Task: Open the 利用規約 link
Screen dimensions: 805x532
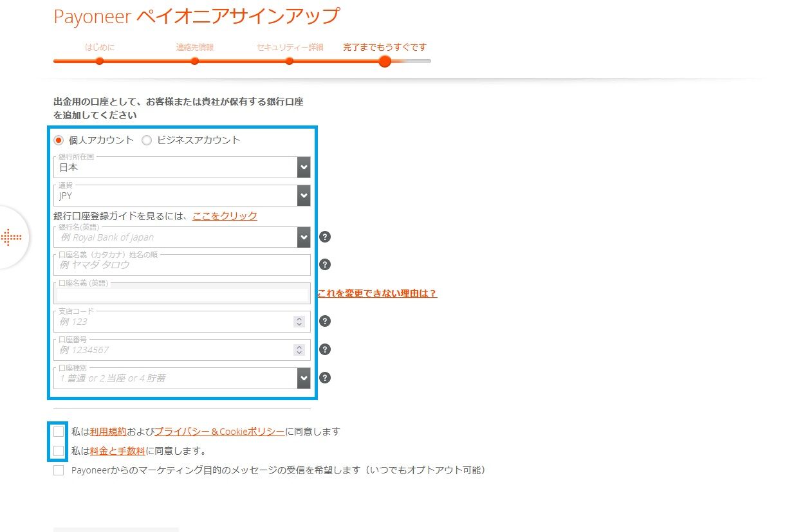Action: [x=108, y=432]
